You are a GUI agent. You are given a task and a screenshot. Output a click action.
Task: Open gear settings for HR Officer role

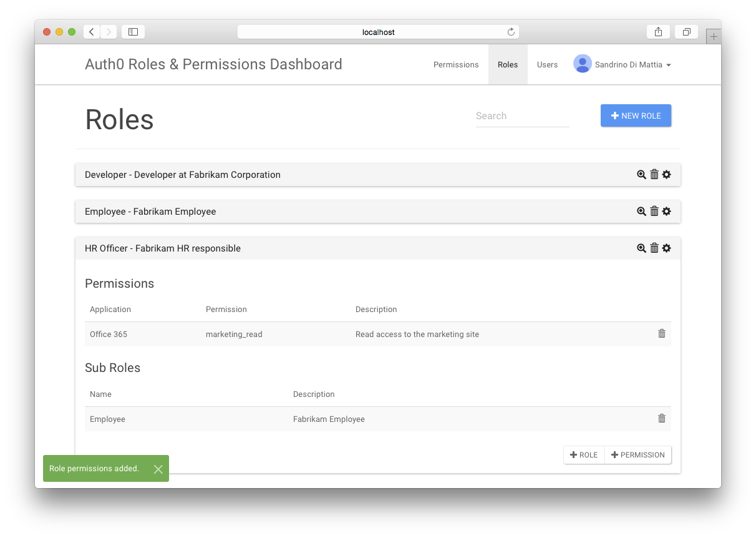click(x=667, y=248)
